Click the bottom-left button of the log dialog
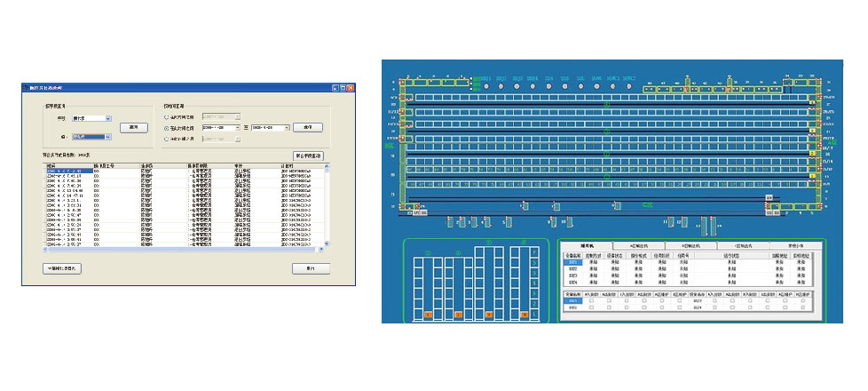The image size is (868, 391). [x=62, y=268]
